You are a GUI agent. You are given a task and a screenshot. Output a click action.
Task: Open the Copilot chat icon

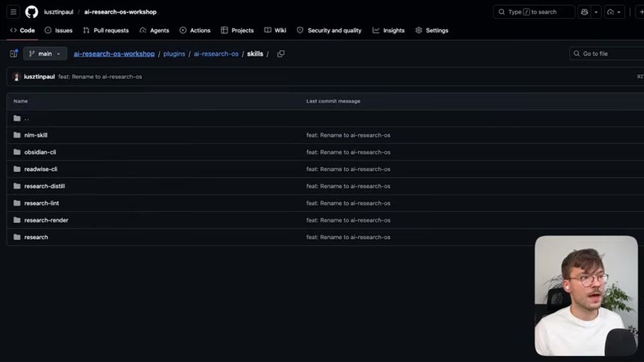pyautogui.click(x=584, y=12)
